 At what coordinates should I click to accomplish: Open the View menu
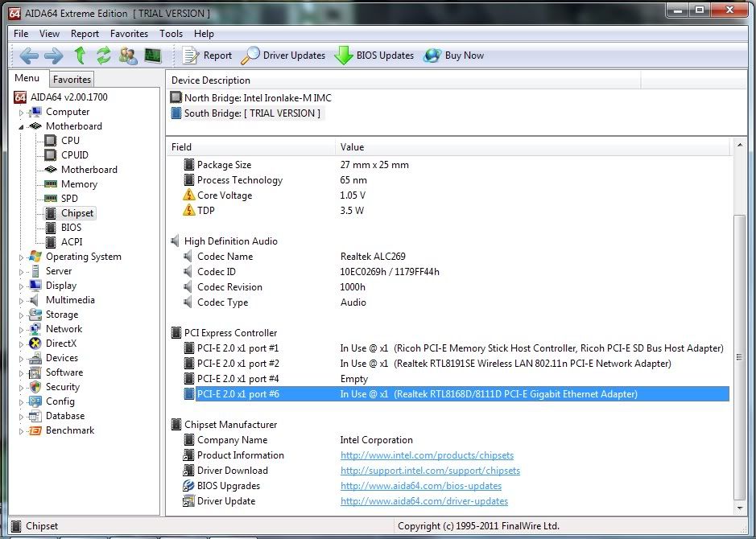[49, 34]
